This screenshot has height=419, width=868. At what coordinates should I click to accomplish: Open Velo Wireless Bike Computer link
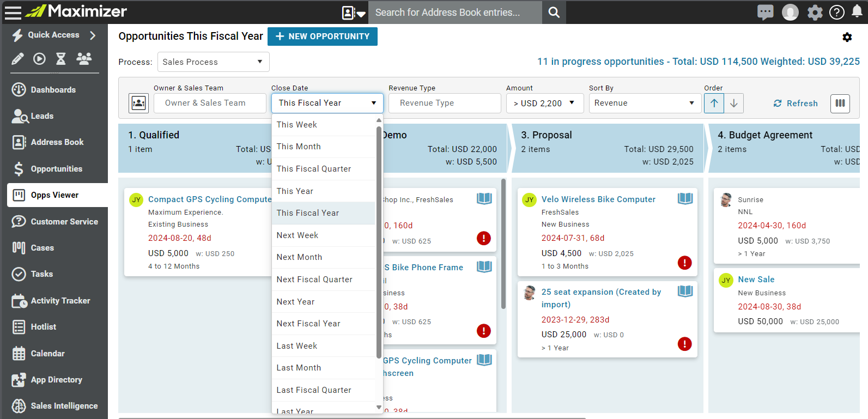click(598, 199)
